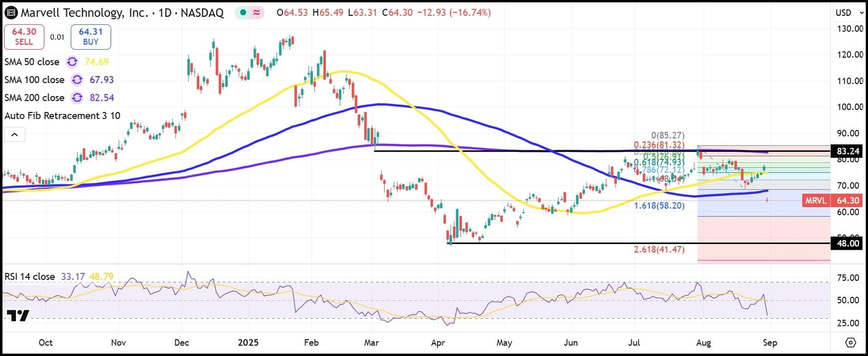
Task: Click the Marvell company logo icon
Action: tap(10, 12)
